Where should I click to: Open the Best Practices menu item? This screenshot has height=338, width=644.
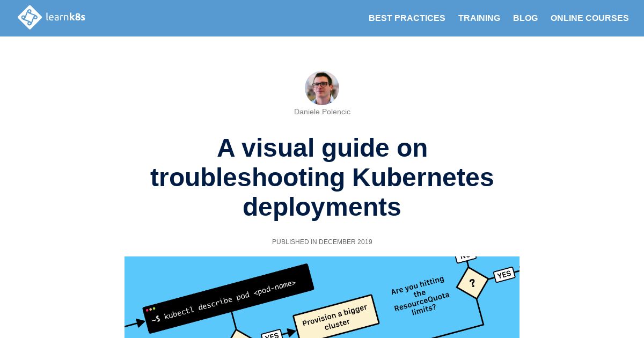[x=407, y=18]
